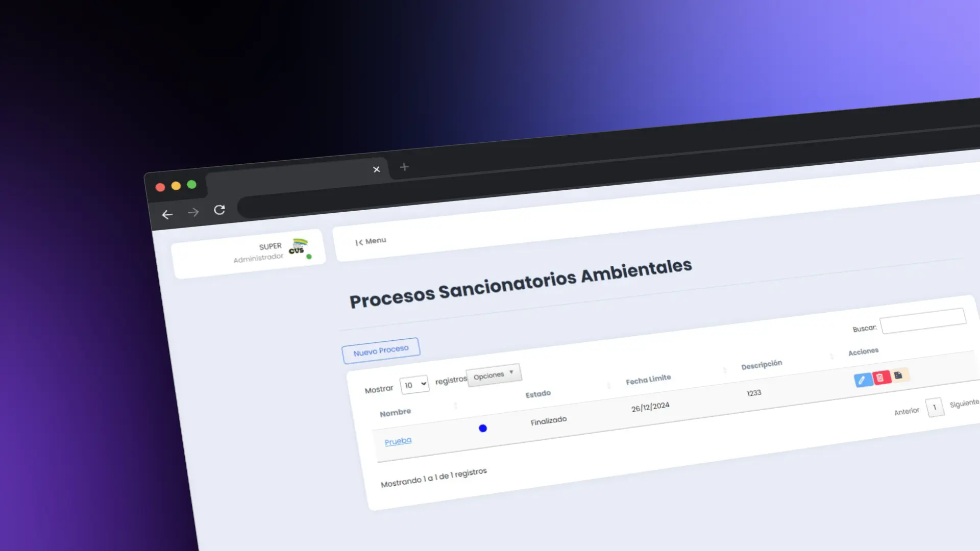The image size is (980, 551).
Task: Collapse the sidebar with Menu toggle
Action: pos(371,241)
